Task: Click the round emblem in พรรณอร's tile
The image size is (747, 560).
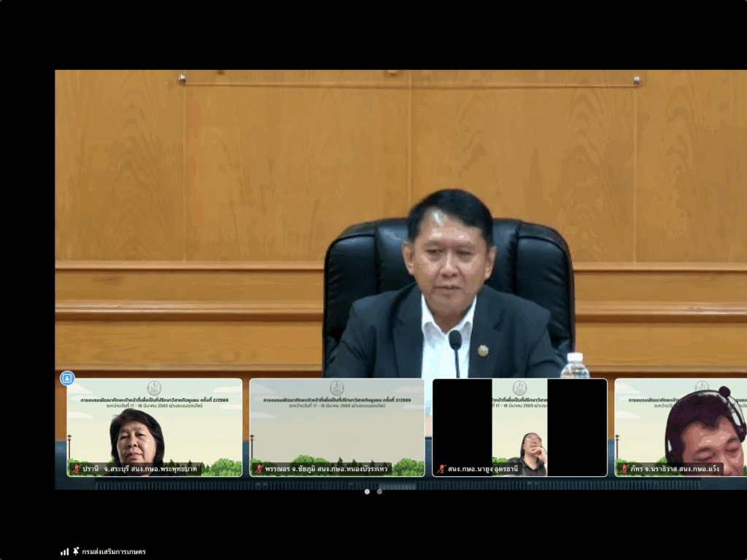Action: tap(336, 388)
